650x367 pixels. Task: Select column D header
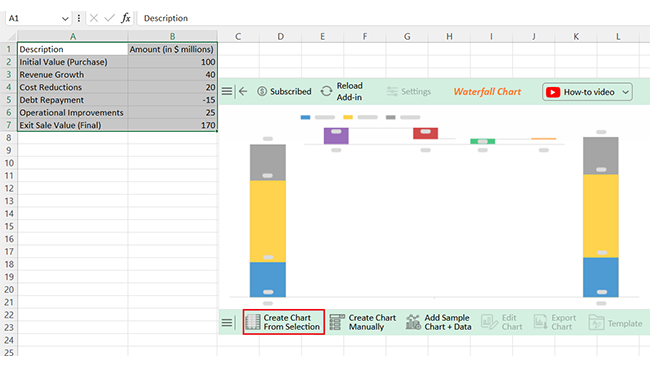coord(281,36)
